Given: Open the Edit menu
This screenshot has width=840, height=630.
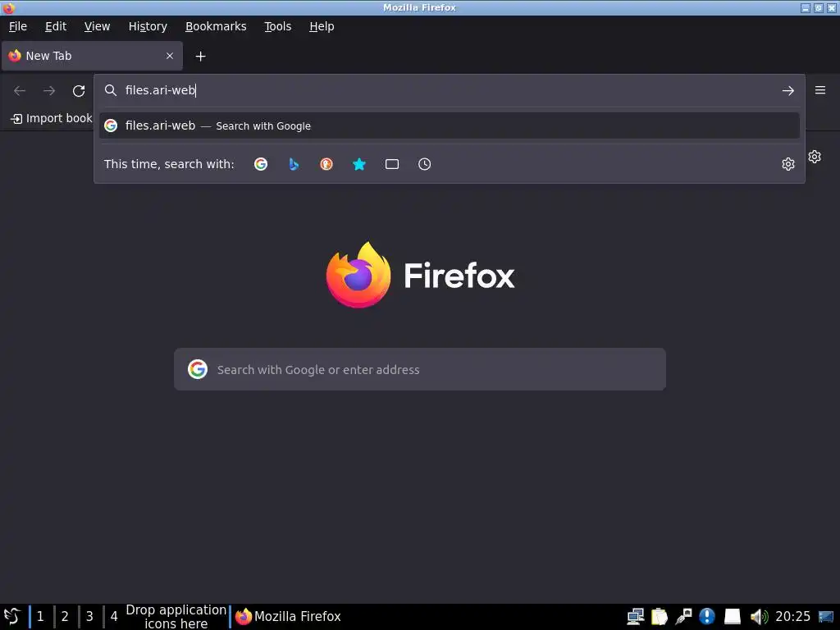Looking at the screenshot, I should (x=56, y=26).
